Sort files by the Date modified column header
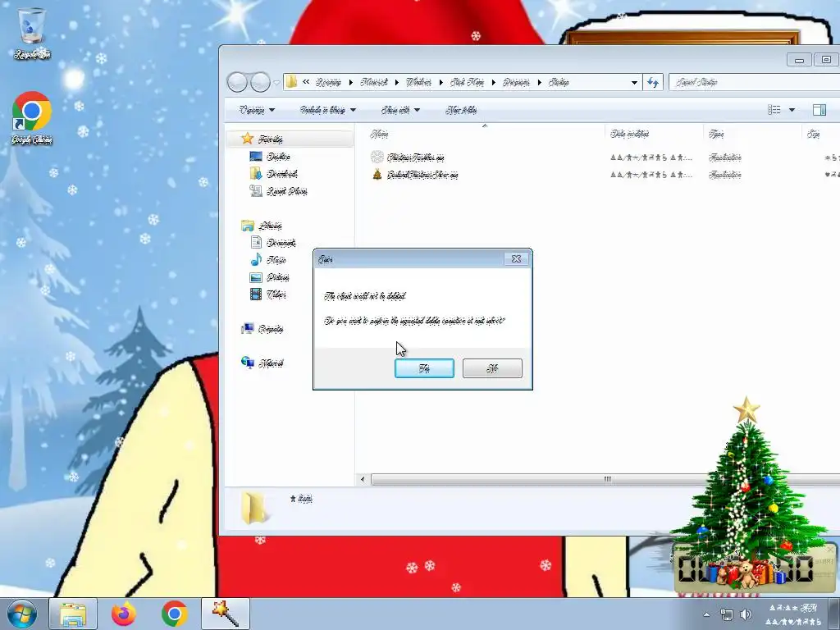 tap(654, 134)
